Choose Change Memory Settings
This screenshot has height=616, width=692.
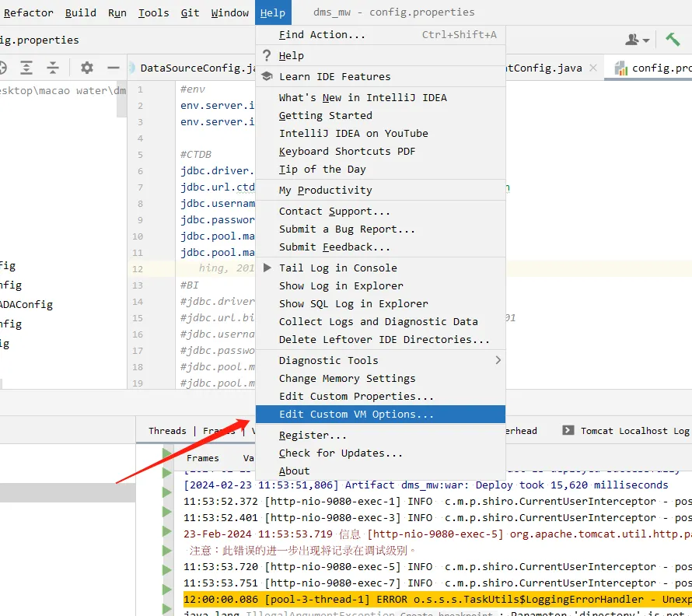[380, 379]
